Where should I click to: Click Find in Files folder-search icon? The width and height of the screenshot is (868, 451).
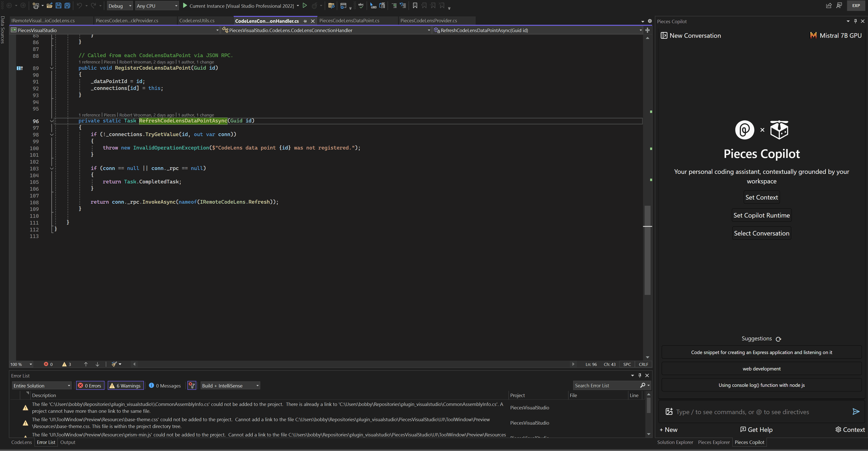click(x=331, y=5)
